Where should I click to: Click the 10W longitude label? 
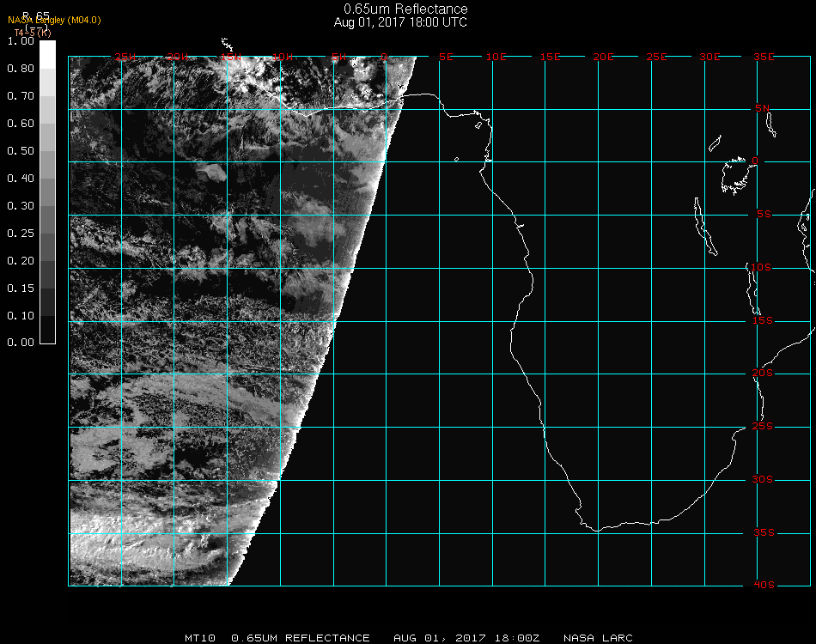283,57
